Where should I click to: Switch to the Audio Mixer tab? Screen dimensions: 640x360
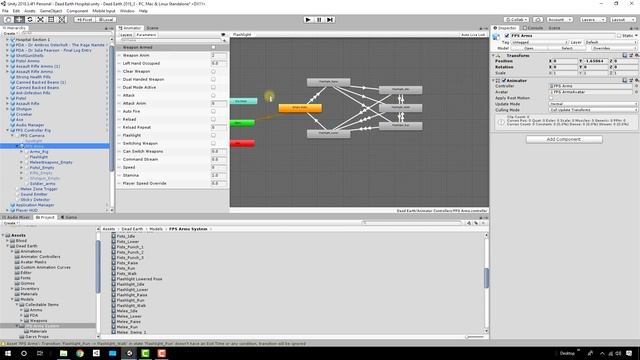click(16, 217)
